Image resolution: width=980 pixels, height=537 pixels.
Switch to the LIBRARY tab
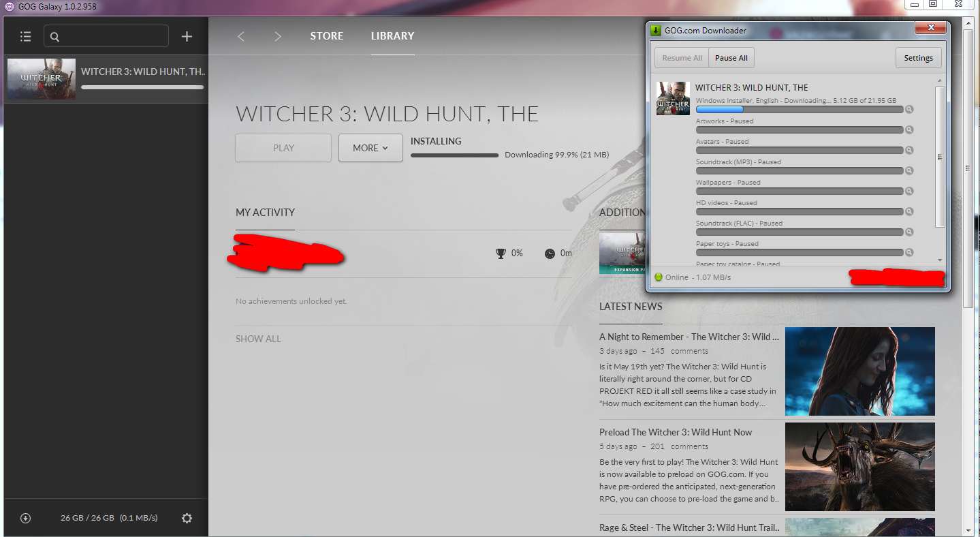point(392,36)
